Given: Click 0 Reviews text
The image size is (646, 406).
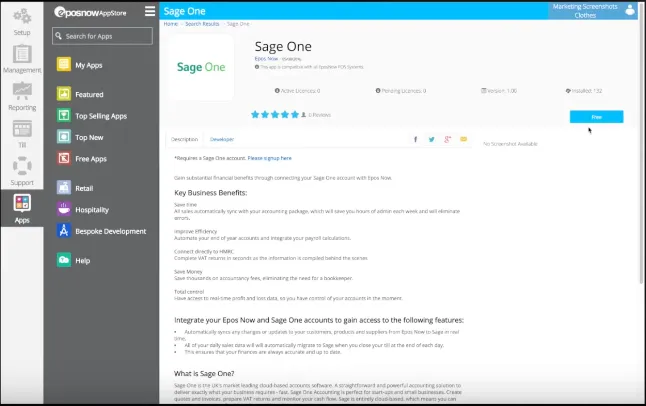Looking at the screenshot, I should tap(320, 115).
